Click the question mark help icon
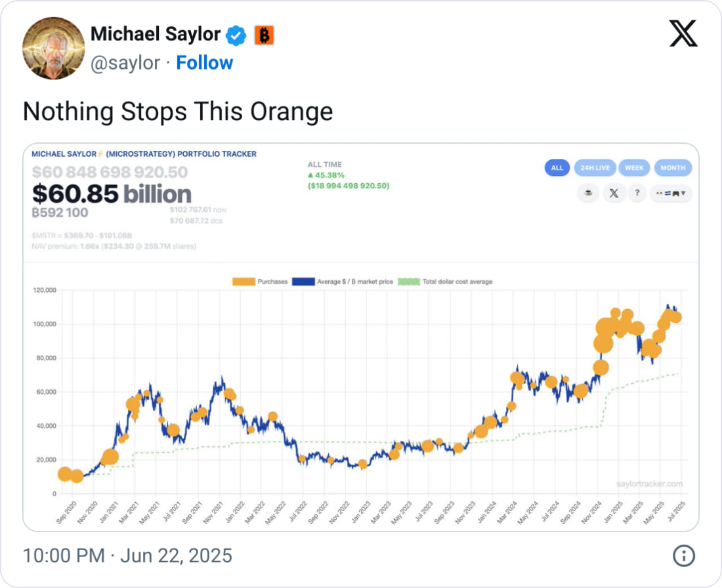Viewport: 722px width, 588px height. click(x=637, y=193)
